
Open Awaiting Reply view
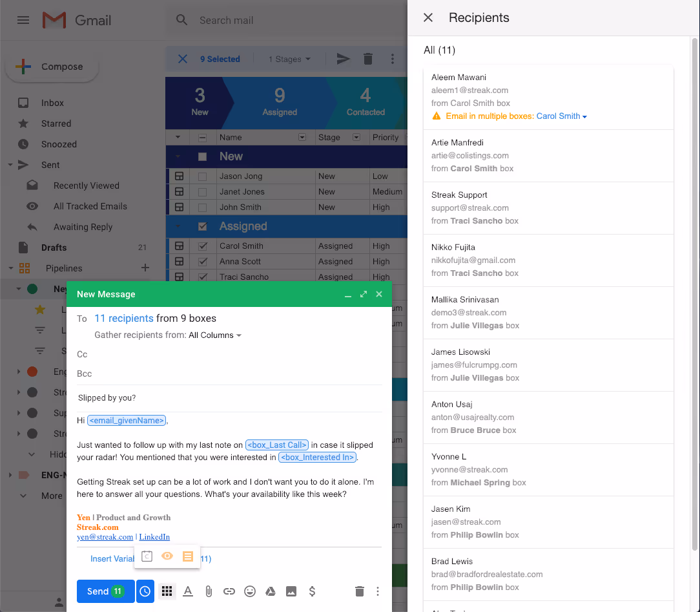(83, 227)
